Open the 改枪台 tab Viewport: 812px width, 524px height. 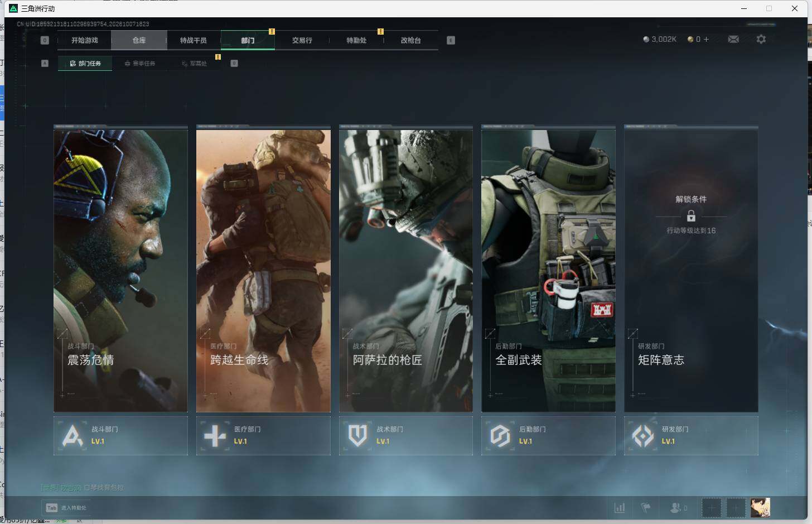click(410, 40)
